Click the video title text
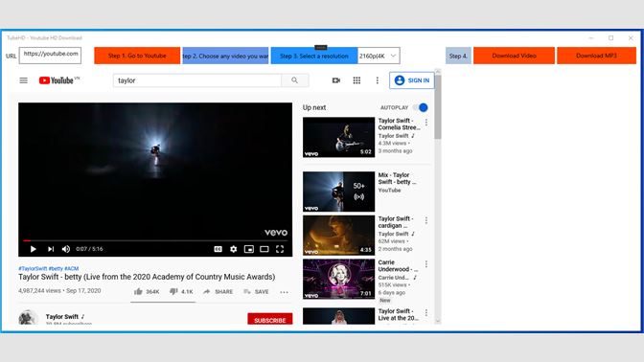This screenshot has height=362, width=644. tap(147, 277)
